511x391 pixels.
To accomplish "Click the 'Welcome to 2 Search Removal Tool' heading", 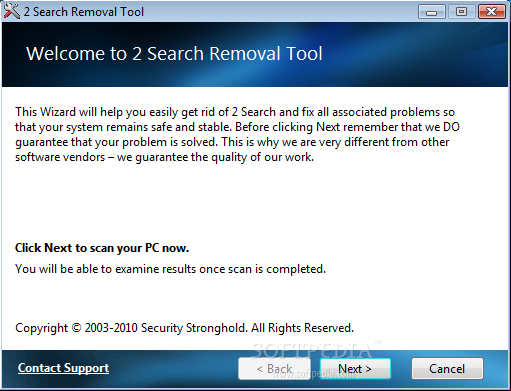I will (174, 53).
